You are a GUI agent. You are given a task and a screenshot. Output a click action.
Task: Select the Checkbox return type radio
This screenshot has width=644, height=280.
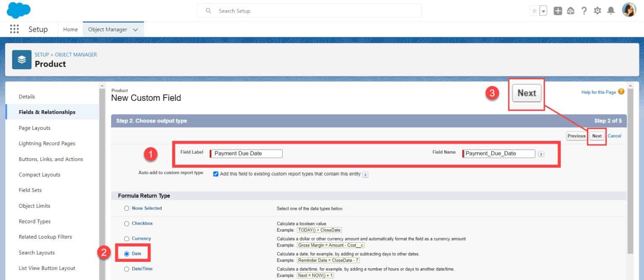pos(127,224)
